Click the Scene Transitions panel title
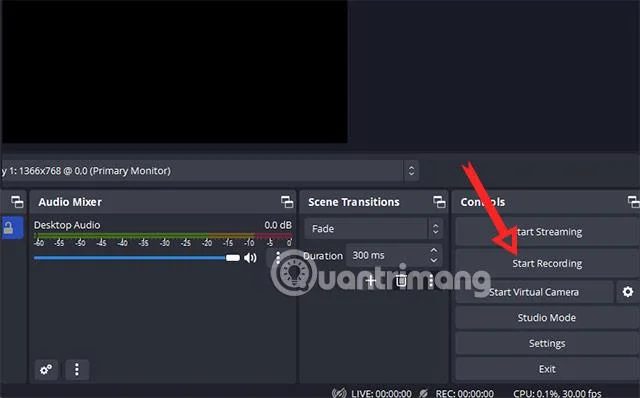The height and width of the screenshot is (398, 640). [354, 202]
